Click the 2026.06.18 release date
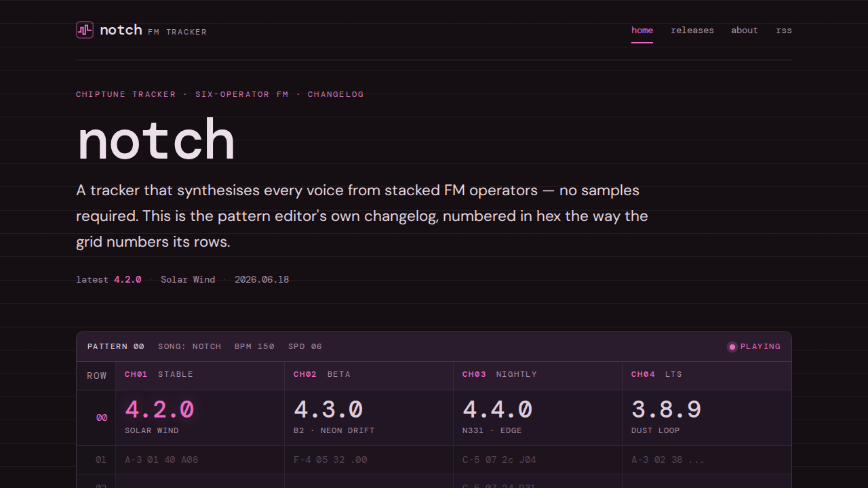This screenshot has width=868, height=488. pyautogui.click(x=262, y=279)
